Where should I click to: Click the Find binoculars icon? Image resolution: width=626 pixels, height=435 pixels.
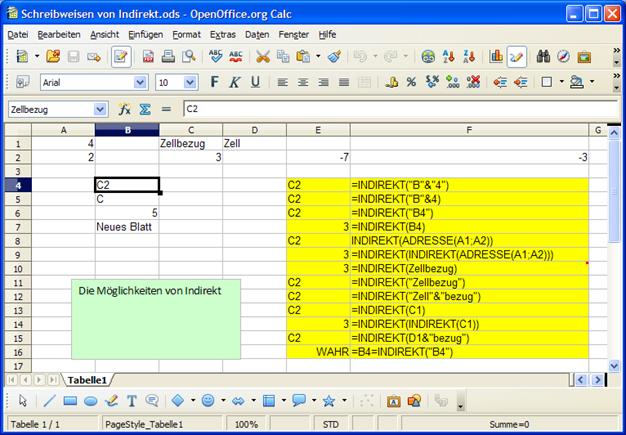[543, 57]
